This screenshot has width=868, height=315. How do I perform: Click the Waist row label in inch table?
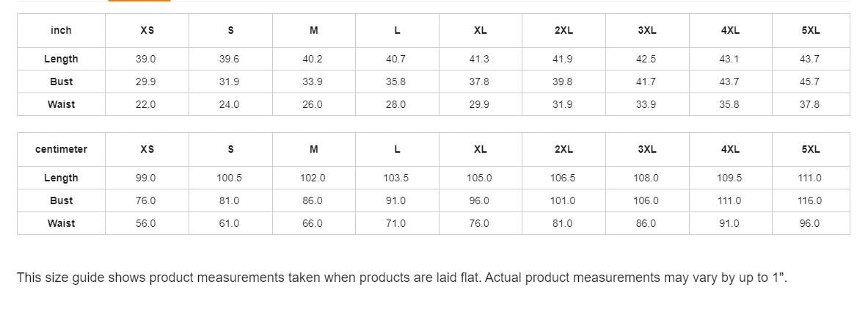click(x=61, y=104)
